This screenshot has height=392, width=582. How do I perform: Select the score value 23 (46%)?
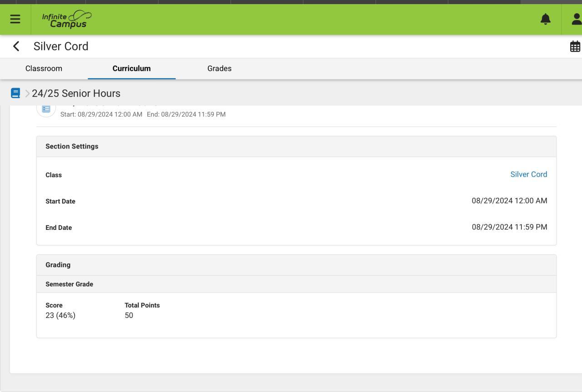point(60,315)
